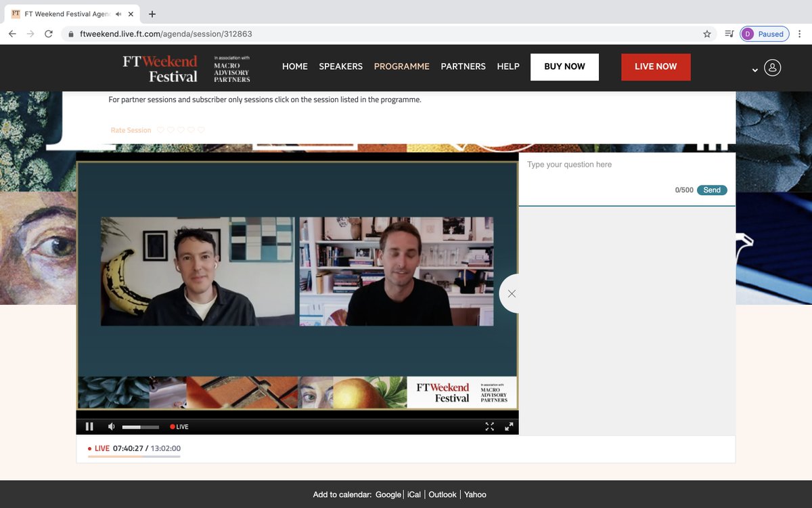Viewport: 812px width, 508px height.
Task: Open the Paused profile button
Action: [x=765, y=34]
